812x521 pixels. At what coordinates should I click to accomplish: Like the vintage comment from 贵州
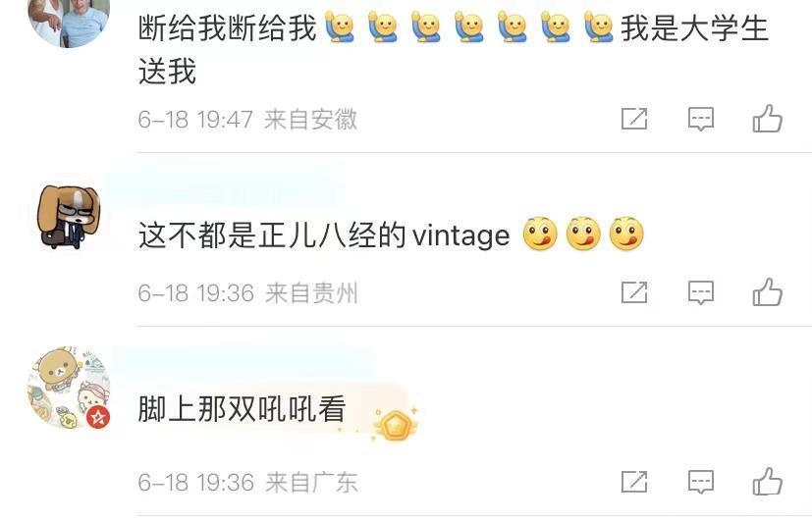click(768, 292)
